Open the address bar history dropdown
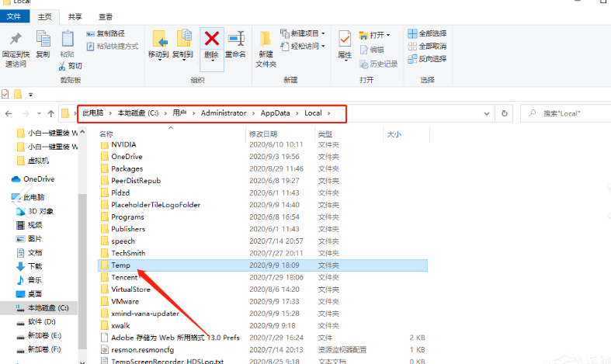 point(486,114)
